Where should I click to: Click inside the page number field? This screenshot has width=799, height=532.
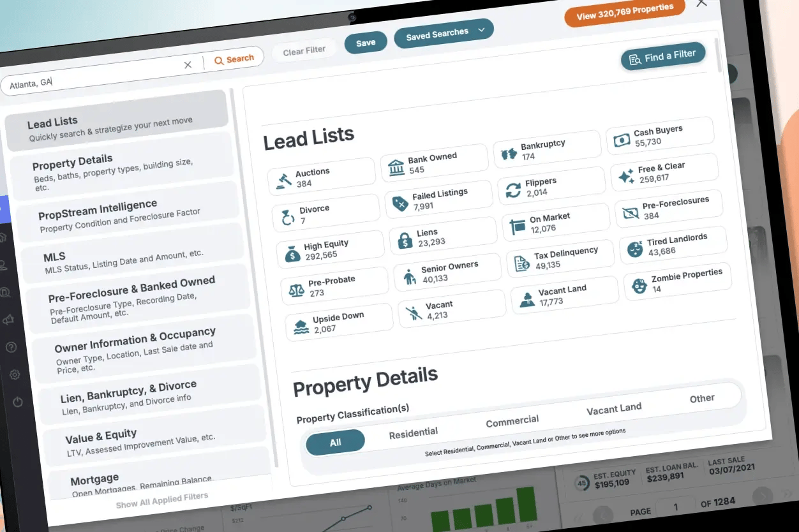point(675,506)
